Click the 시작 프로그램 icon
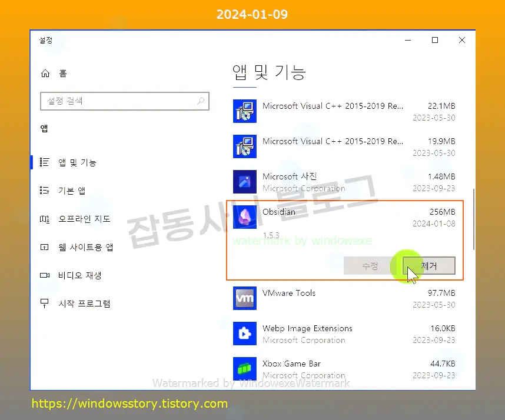The image size is (505, 420). point(45,304)
